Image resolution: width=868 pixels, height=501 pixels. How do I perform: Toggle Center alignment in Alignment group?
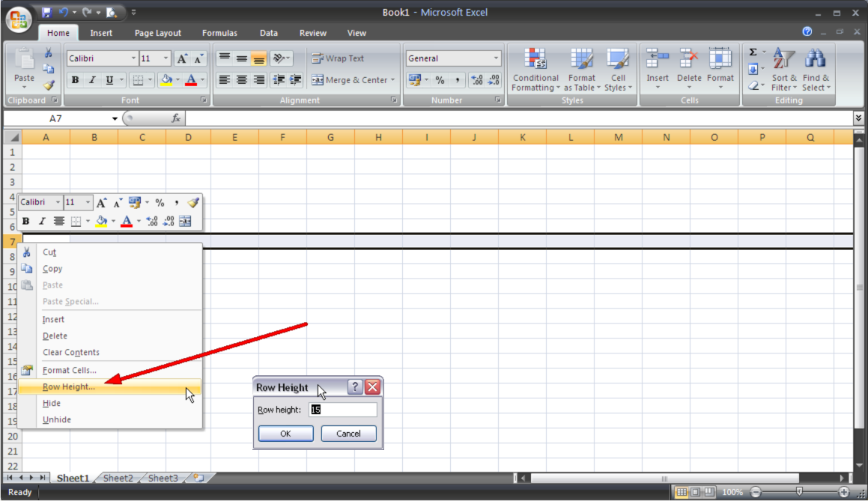click(240, 79)
